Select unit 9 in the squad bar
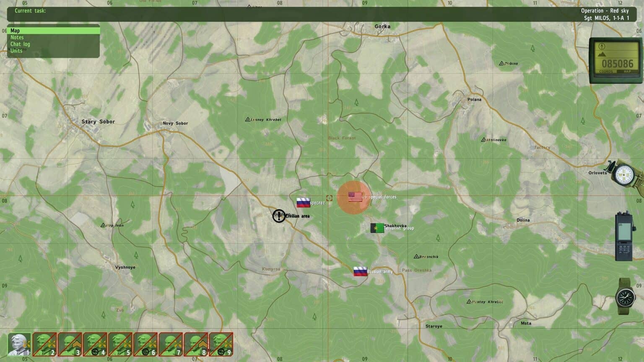 point(221,344)
